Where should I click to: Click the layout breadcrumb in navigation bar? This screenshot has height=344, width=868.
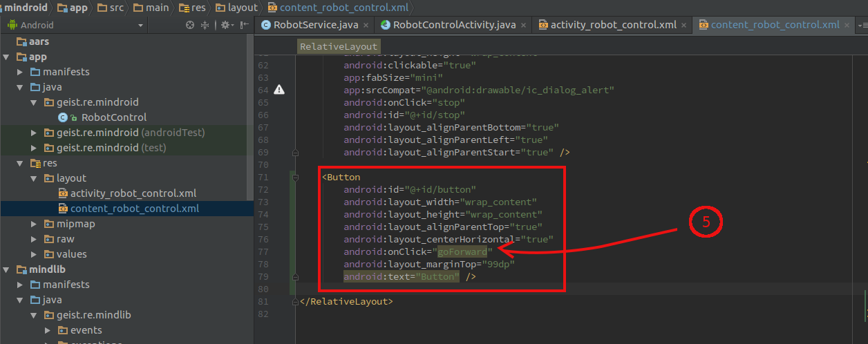pos(243,8)
